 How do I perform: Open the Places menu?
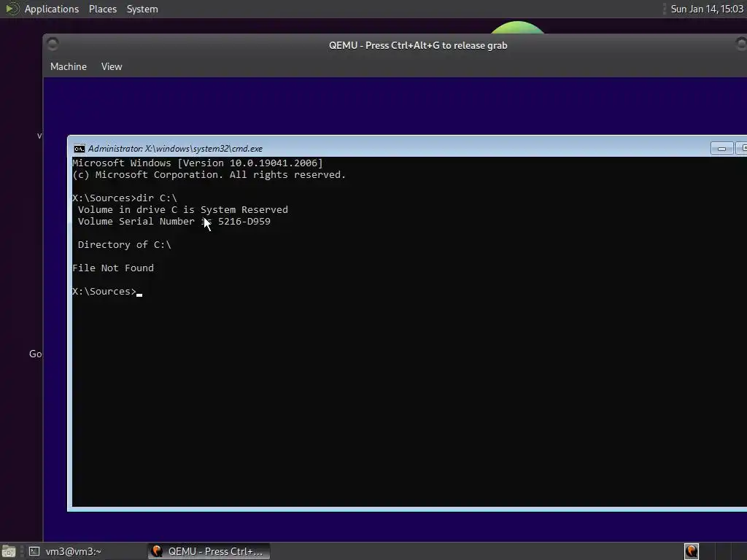tap(102, 9)
